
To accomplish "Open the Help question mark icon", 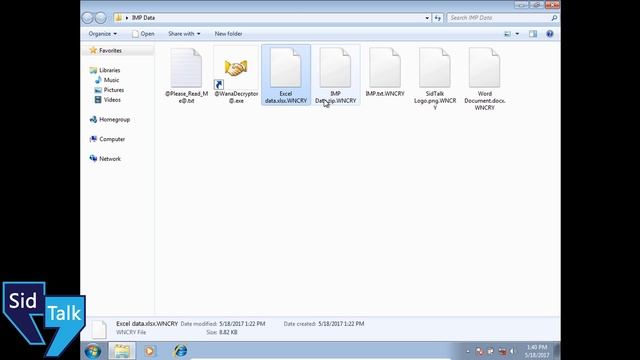I will point(550,34).
